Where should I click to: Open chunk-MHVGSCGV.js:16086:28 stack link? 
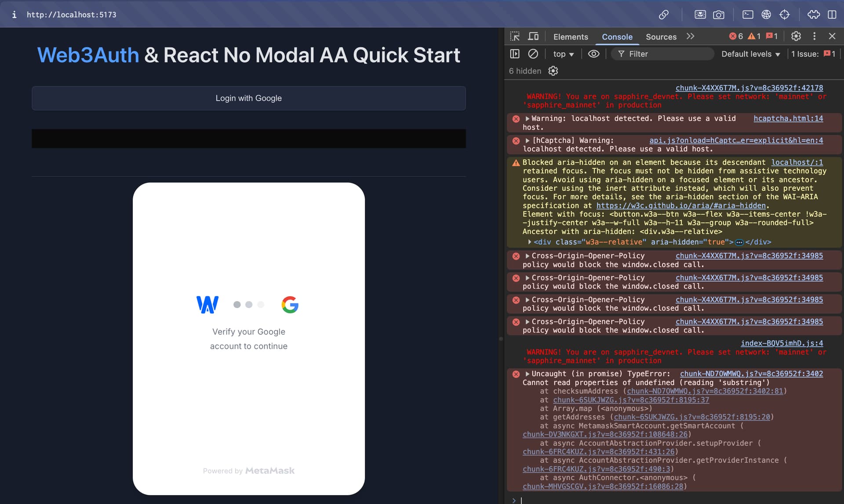pos(603,486)
